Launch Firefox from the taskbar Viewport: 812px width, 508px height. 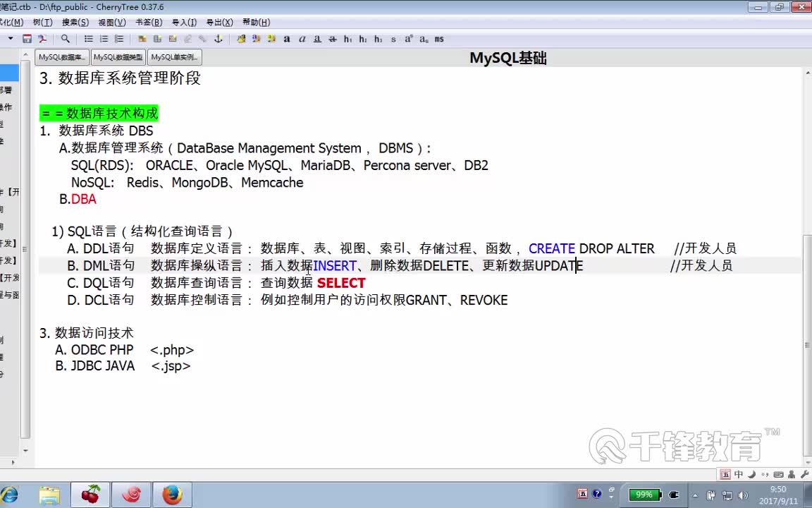[171, 494]
